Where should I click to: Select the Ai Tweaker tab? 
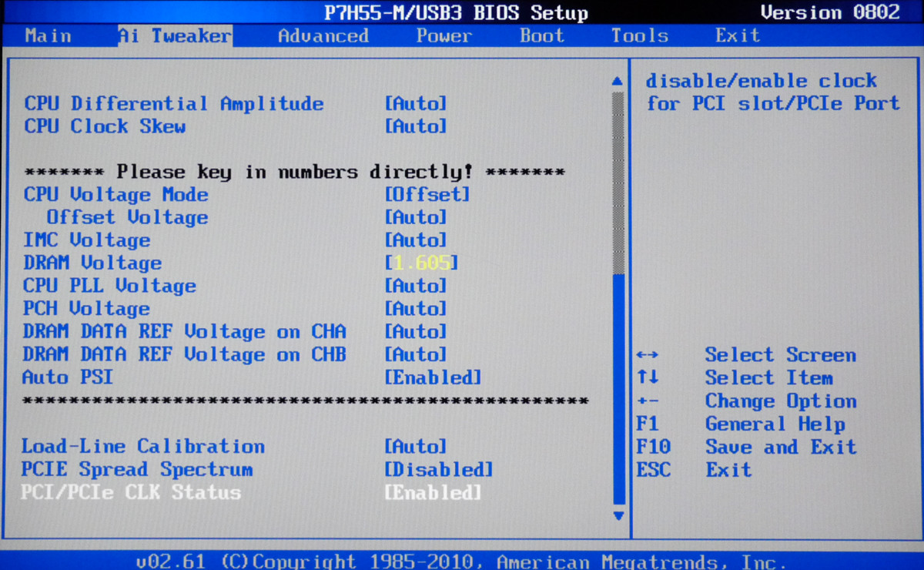[x=175, y=35]
